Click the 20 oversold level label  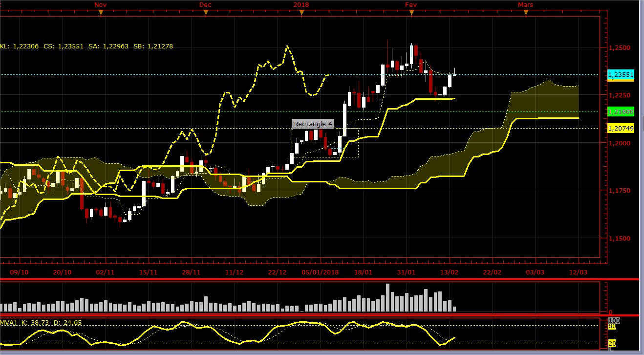click(612, 344)
